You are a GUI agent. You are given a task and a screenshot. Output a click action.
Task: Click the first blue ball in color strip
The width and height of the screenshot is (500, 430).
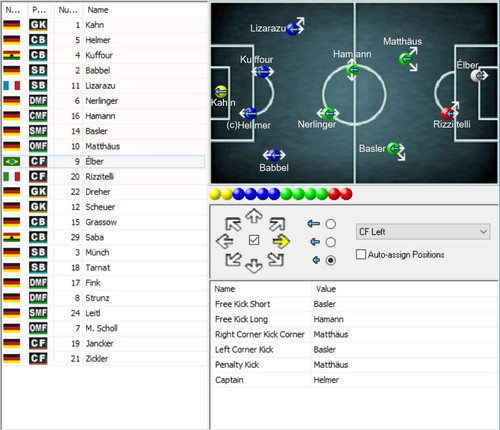tap(238, 194)
